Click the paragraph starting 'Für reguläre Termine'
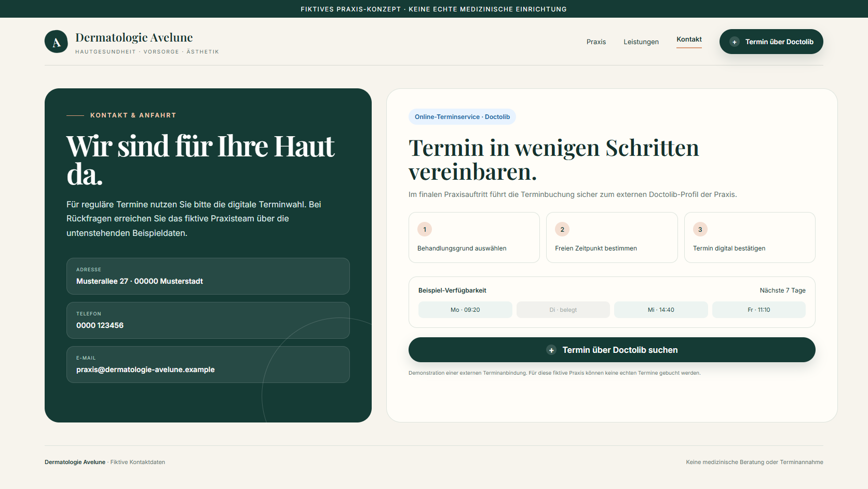This screenshot has width=868, height=489. [x=194, y=219]
